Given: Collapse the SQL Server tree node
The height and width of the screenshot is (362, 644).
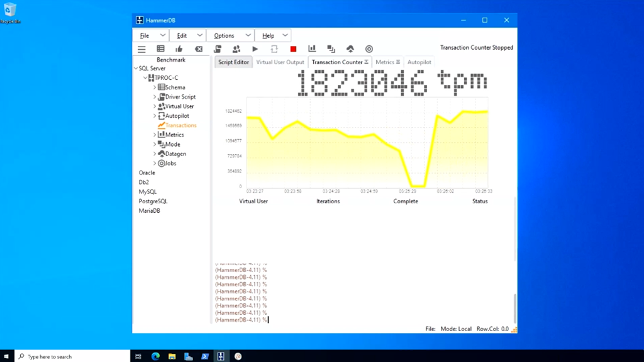Looking at the screenshot, I should click(x=136, y=69).
